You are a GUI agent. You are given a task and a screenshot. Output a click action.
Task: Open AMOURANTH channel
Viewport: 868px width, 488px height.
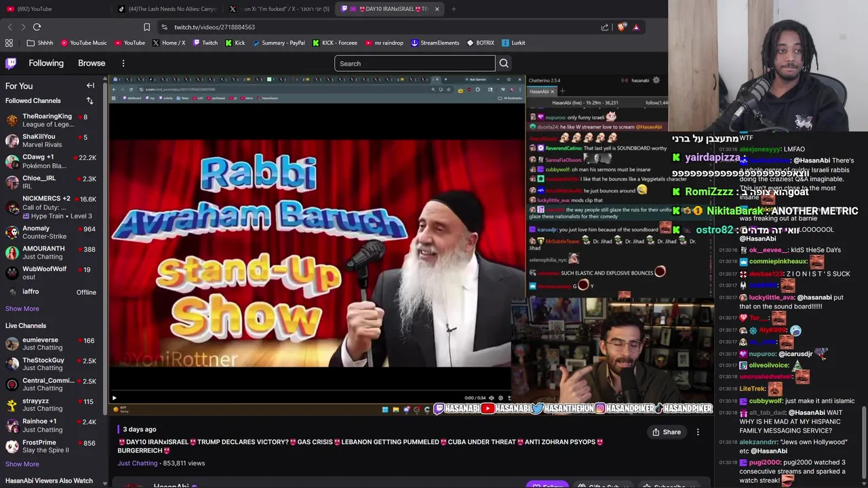[50, 252]
